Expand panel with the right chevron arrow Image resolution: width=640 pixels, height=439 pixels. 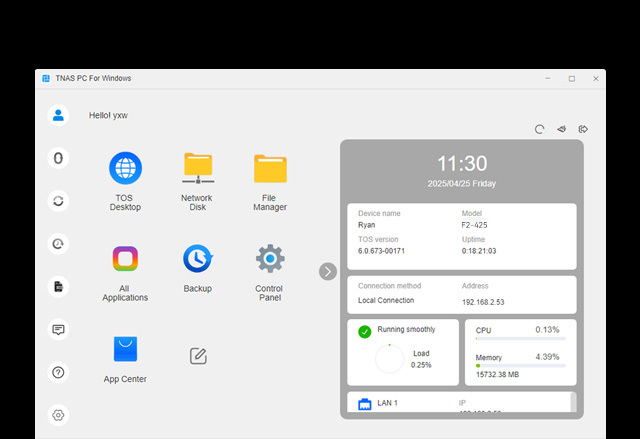327,271
